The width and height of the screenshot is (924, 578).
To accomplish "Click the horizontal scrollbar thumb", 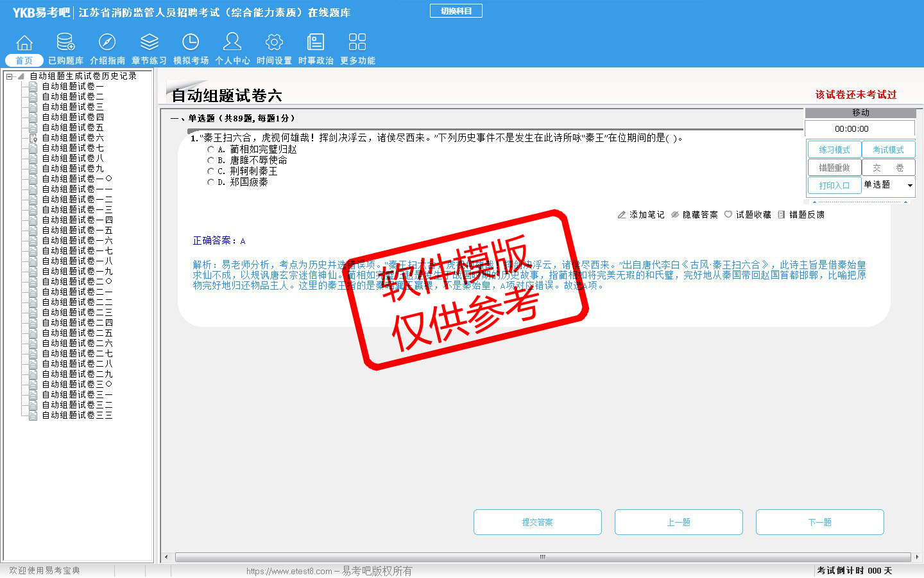I will coord(543,557).
